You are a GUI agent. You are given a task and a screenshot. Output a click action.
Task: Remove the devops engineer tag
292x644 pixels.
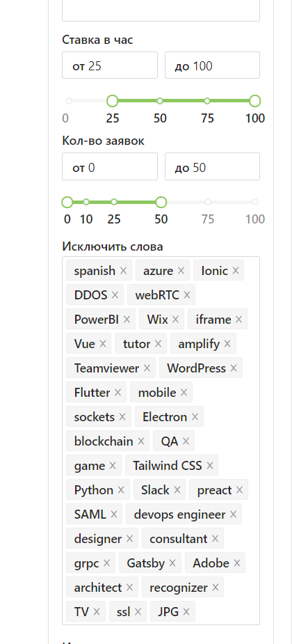point(234,515)
